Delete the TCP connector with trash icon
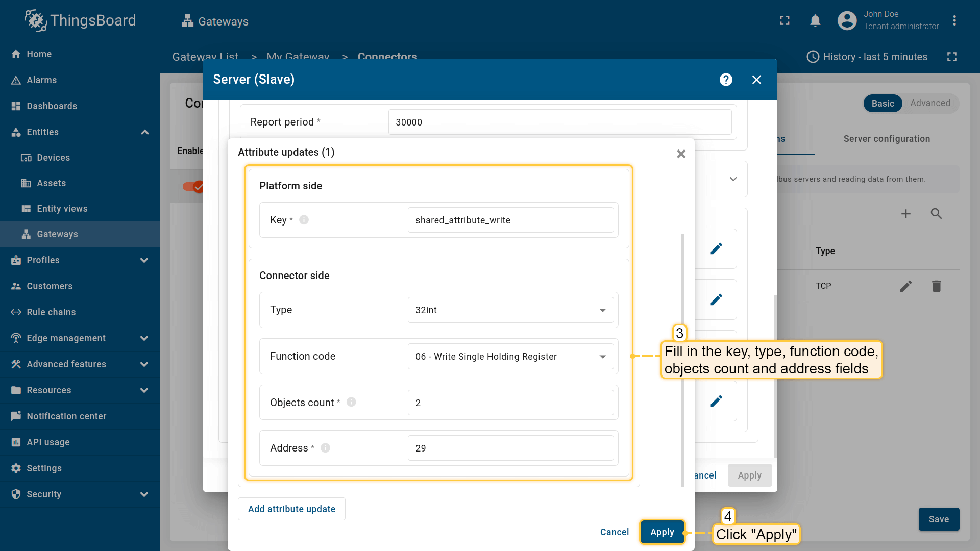The width and height of the screenshot is (980, 551). (x=936, y=286)
